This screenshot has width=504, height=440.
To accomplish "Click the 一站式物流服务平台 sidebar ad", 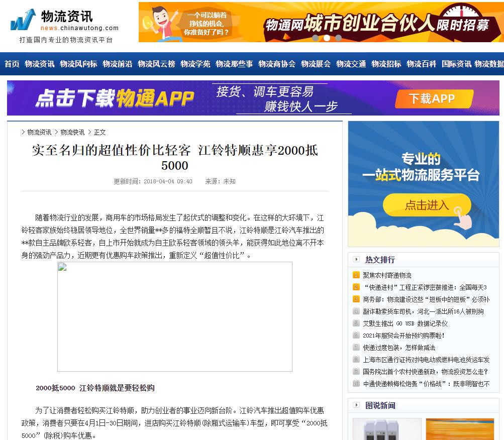I will pyautogui.click(x=424, y=184).
